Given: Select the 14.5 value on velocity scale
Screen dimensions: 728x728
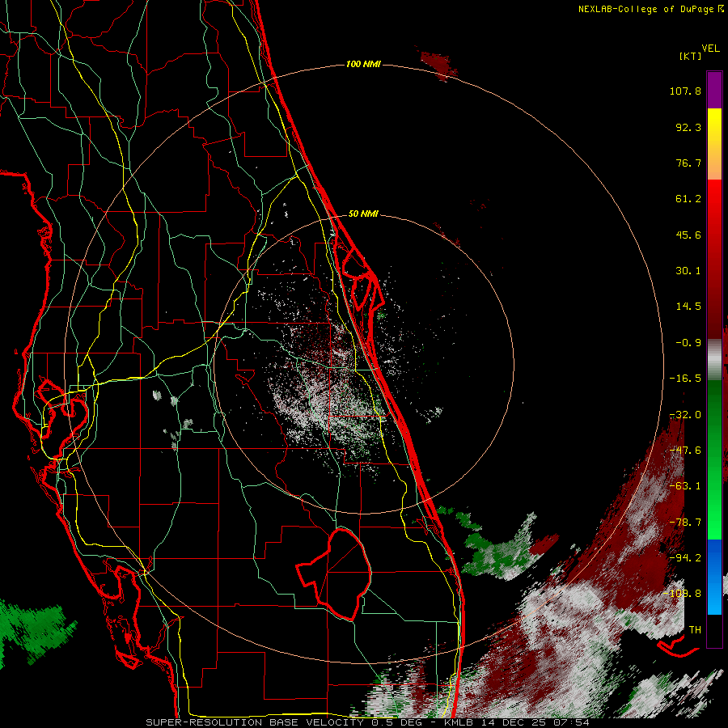Looking at the screenshot, I should 688,307.
